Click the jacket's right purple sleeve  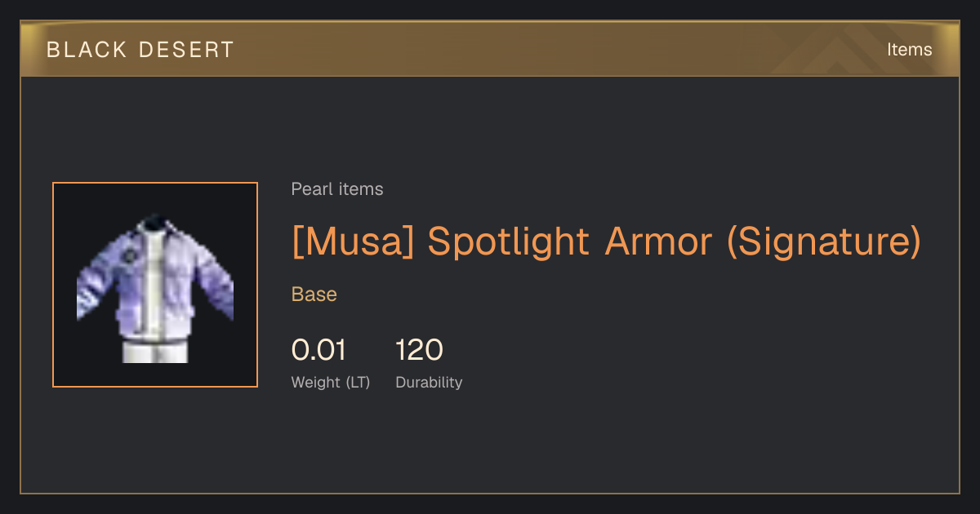coord(215,277)
